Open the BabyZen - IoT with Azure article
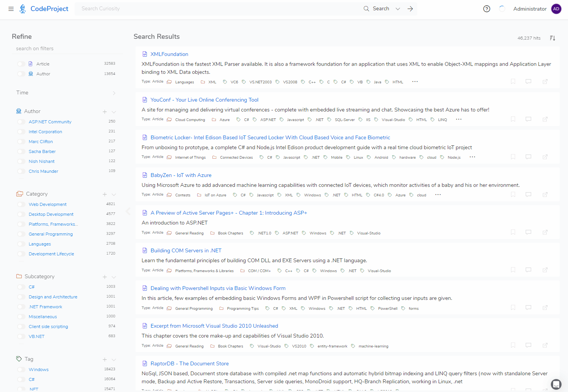The width and height of the screenshot is (568, 392). pos(181,175)
